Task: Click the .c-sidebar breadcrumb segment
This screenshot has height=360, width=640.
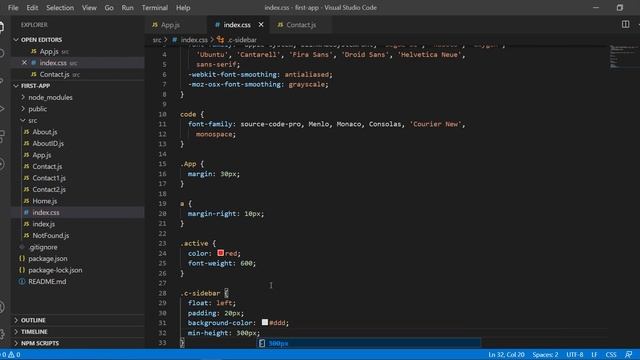Action: click(x=242, y=40)
